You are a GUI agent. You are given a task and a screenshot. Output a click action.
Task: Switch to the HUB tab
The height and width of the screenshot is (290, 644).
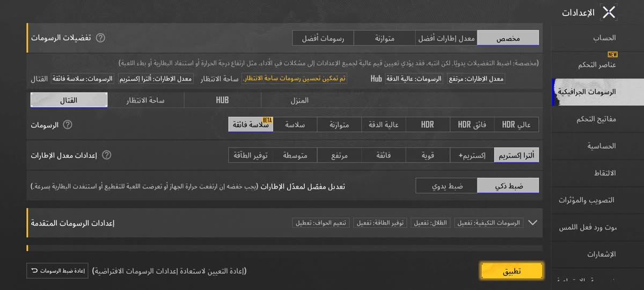coord(222,100)
